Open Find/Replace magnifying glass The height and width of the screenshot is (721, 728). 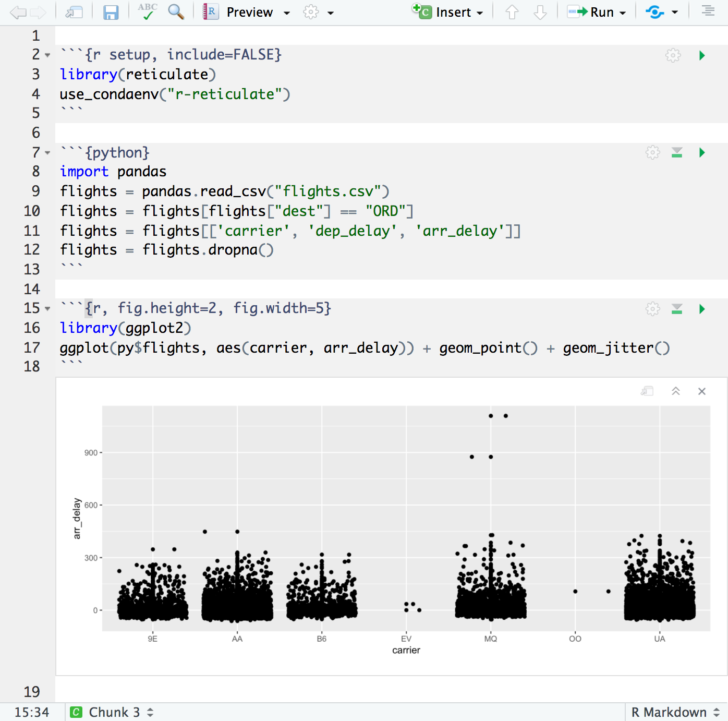click(176, 11)
